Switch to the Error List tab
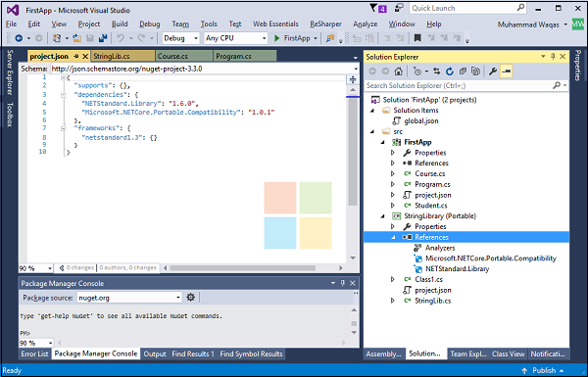This screenshot has height=377, width=588. (x=34, y=353)
